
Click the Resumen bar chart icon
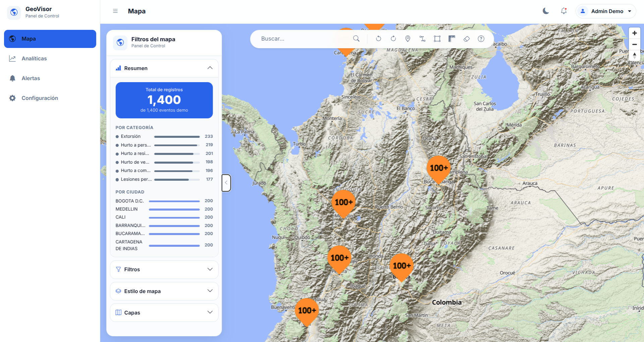118,68
